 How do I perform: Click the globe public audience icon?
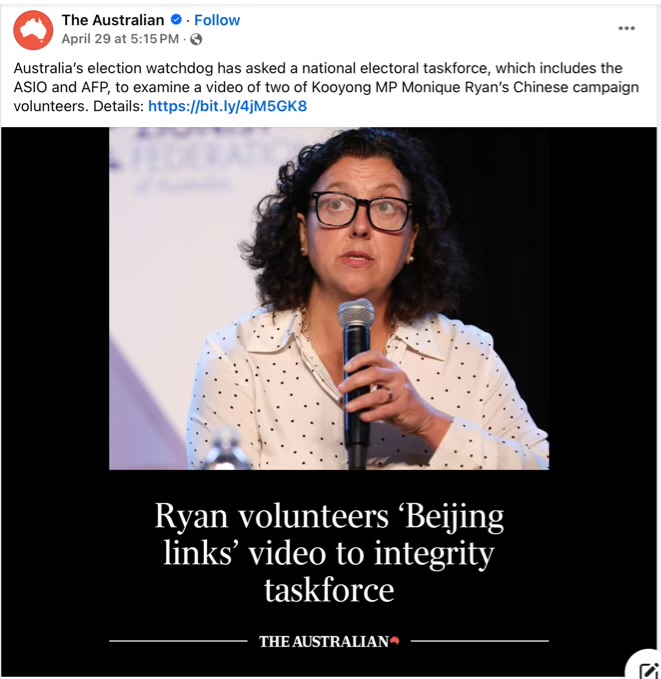tap(196, 39)
